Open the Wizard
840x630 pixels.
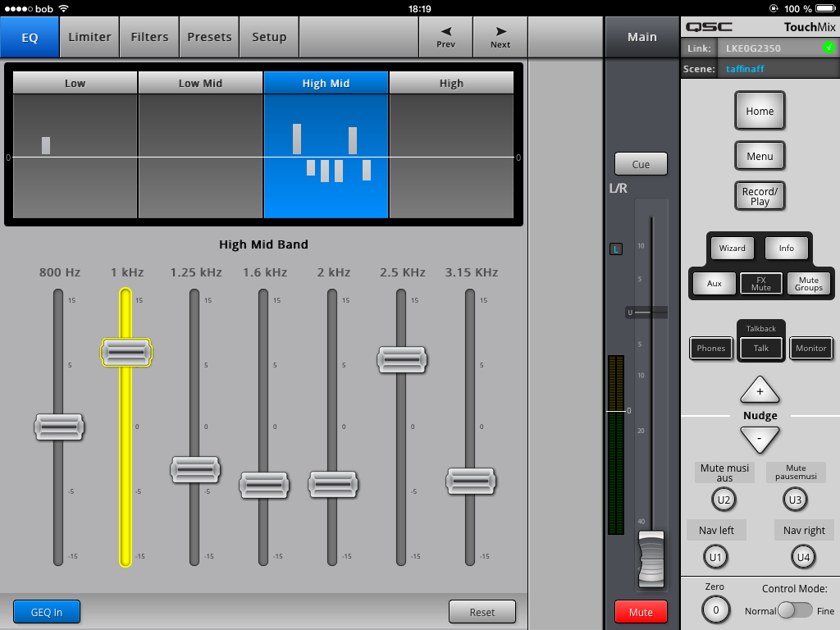tap(732, 248)
